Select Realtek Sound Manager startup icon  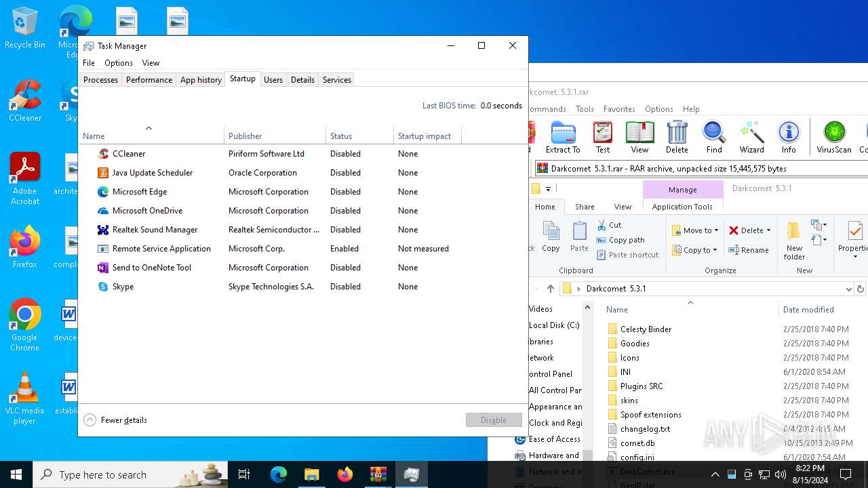pyautogui.click(x=103, y=230)
